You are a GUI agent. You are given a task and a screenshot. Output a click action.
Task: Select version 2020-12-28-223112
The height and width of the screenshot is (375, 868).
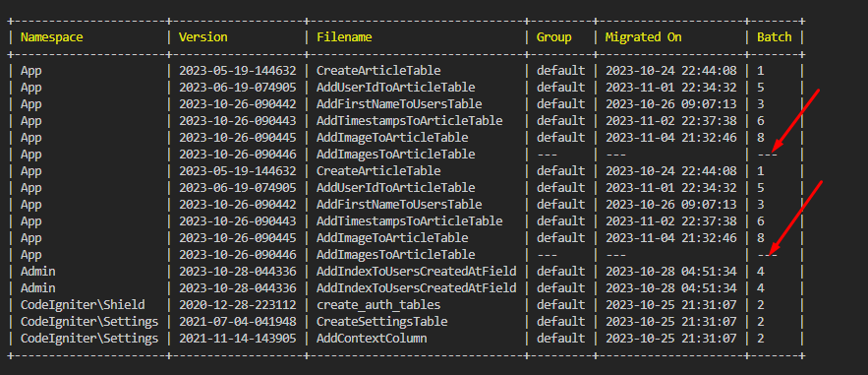[x=237, y=305]
